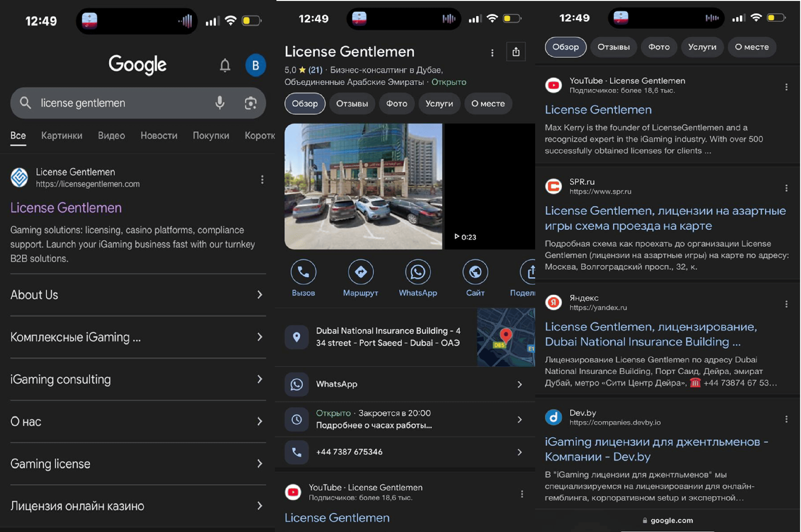Open licensegentlemen.com purple title link

click(66, 208)
